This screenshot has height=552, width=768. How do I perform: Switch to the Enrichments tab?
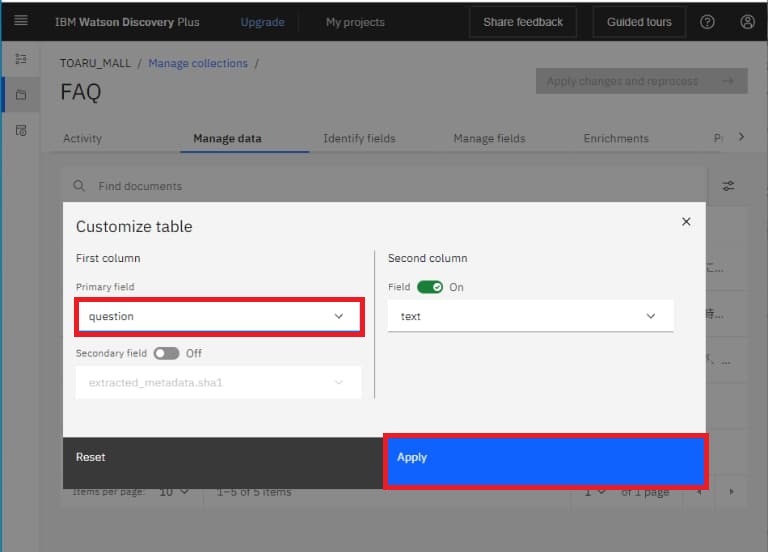click(x=616, y=138)
